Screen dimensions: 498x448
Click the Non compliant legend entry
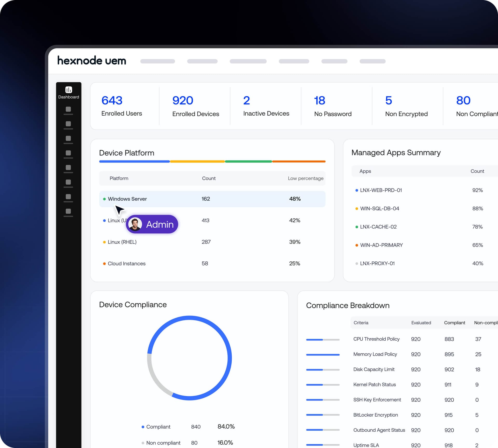tap(187, 443)
